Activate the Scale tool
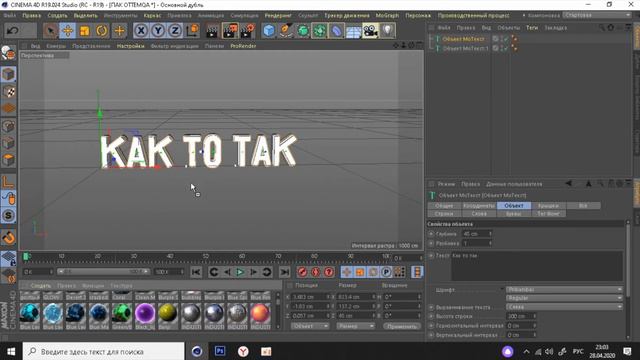640x360 pixels. [x=85, y=31]
